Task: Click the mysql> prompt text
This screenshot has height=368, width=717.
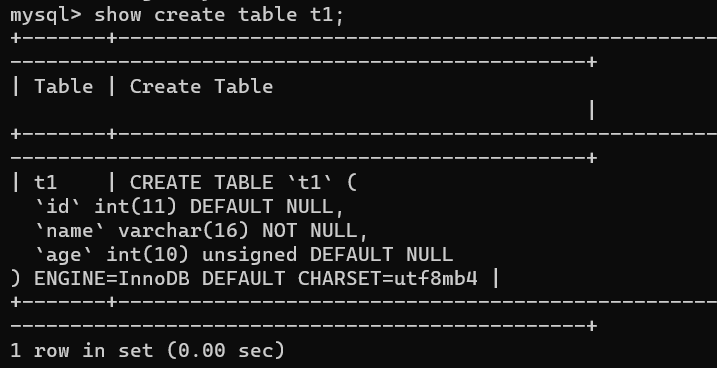Action: click(46, 15)
